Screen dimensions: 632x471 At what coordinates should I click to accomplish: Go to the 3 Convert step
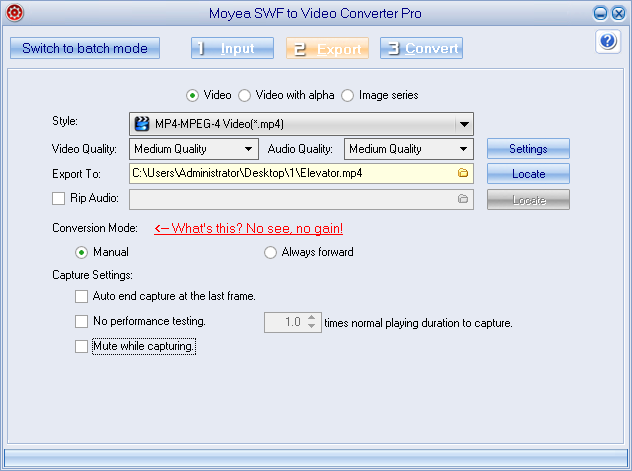[421, 48]
